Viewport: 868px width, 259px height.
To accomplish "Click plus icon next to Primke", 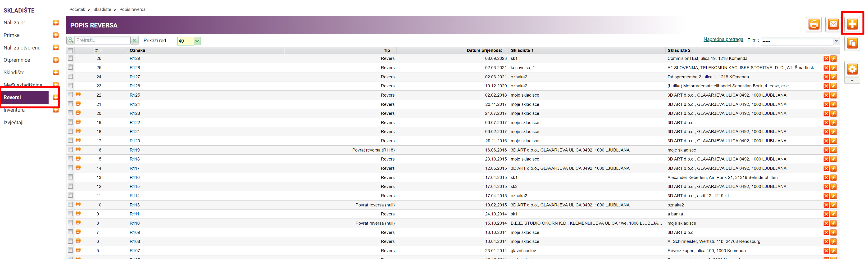I will coord(56,35).
